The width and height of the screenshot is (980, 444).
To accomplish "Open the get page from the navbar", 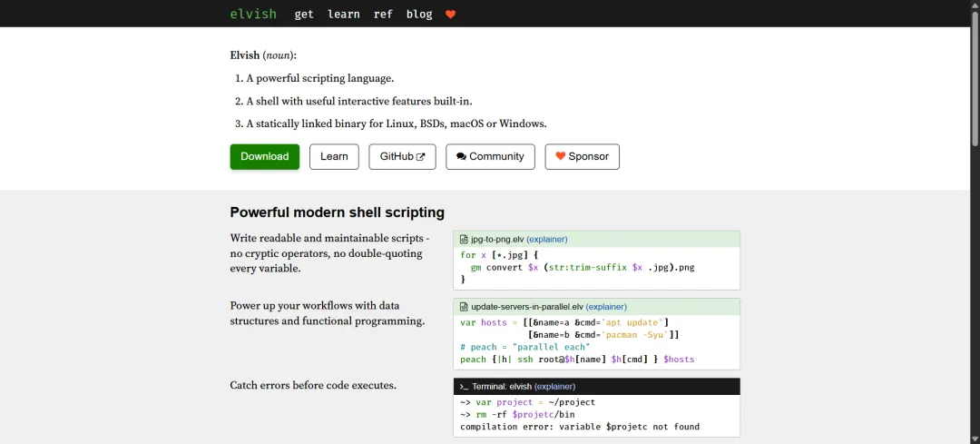I will (304, 14).
